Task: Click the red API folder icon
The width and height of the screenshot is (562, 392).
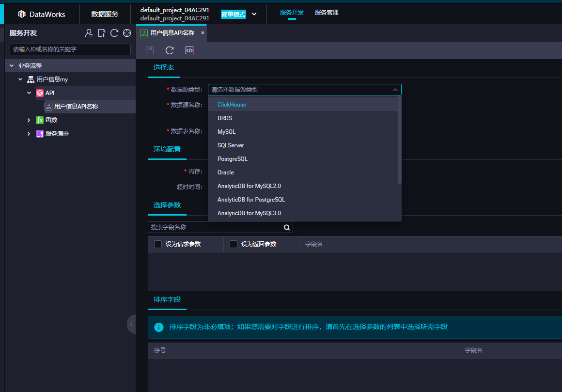Action: [x=40, y=93]
